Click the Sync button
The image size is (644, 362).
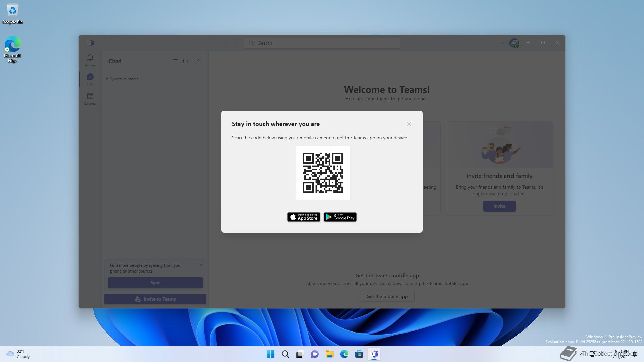tap(155, 283)
